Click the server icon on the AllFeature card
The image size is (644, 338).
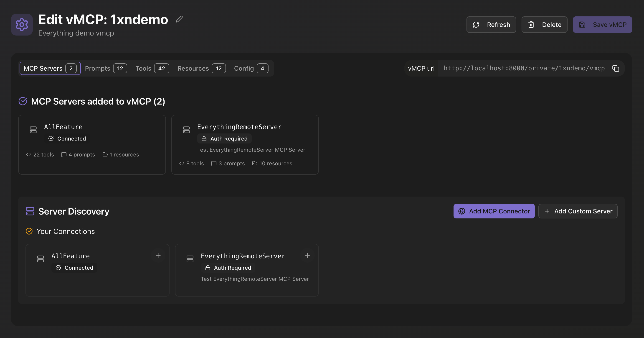point(33,130)
